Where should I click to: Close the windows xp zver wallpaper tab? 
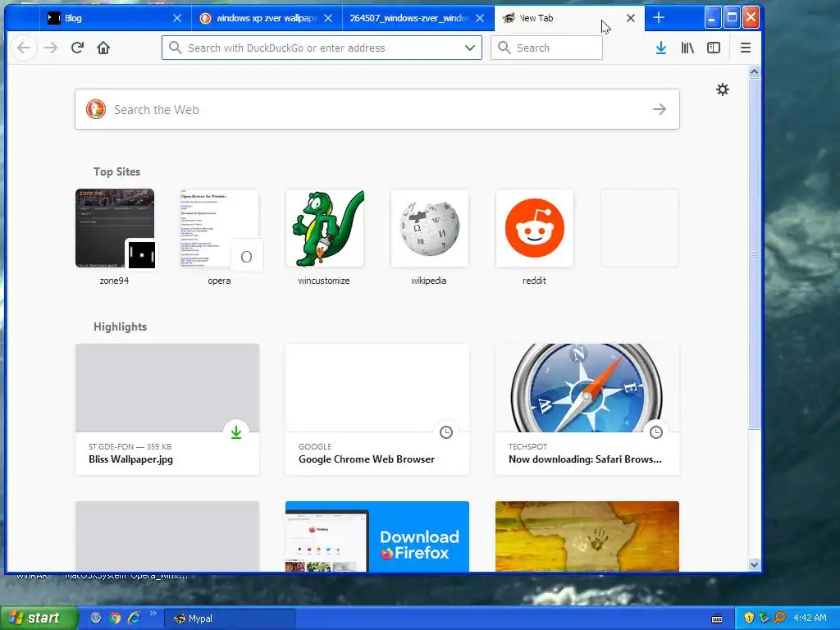(x=328, y=18)
